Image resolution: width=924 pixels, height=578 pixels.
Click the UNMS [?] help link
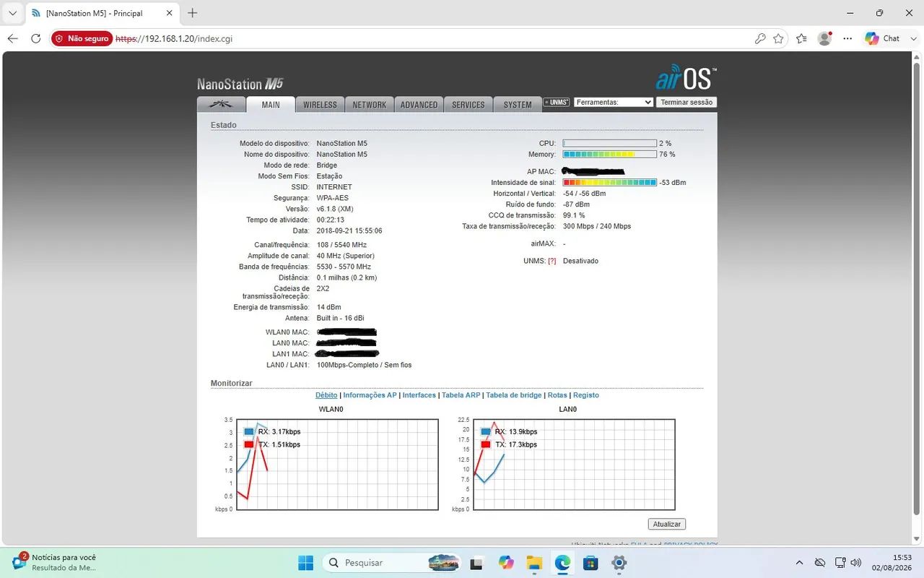(552, 261)
